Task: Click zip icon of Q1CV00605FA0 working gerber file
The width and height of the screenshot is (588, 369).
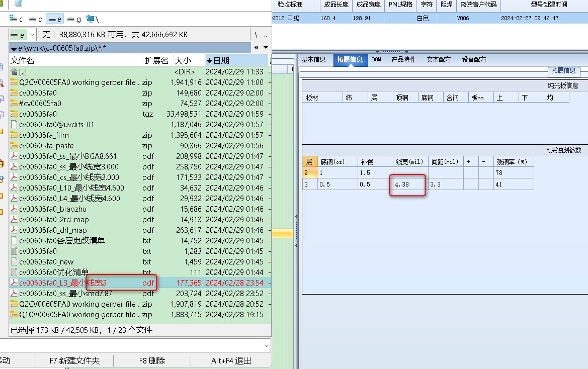Action: pyautogui.click(x=14, y=314)
